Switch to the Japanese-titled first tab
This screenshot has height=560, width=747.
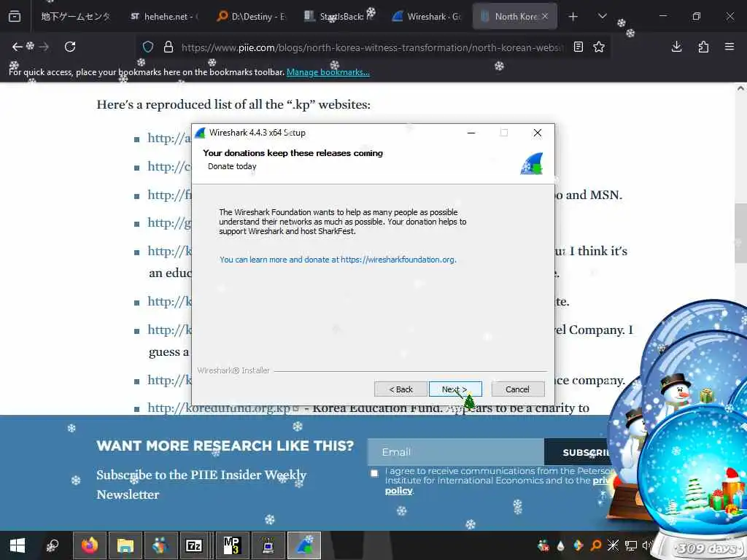coord(76,17)
